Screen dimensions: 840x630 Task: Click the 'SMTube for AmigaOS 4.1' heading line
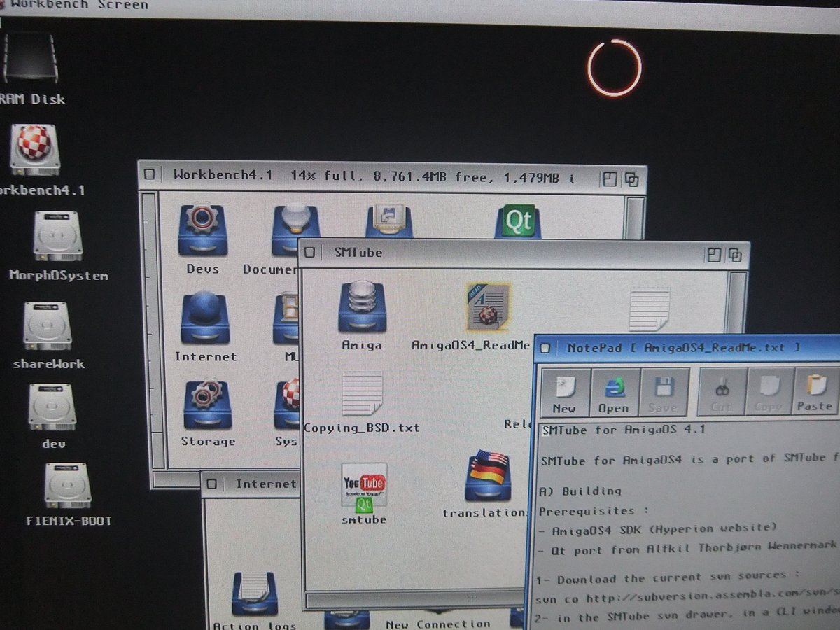point(624,430)
